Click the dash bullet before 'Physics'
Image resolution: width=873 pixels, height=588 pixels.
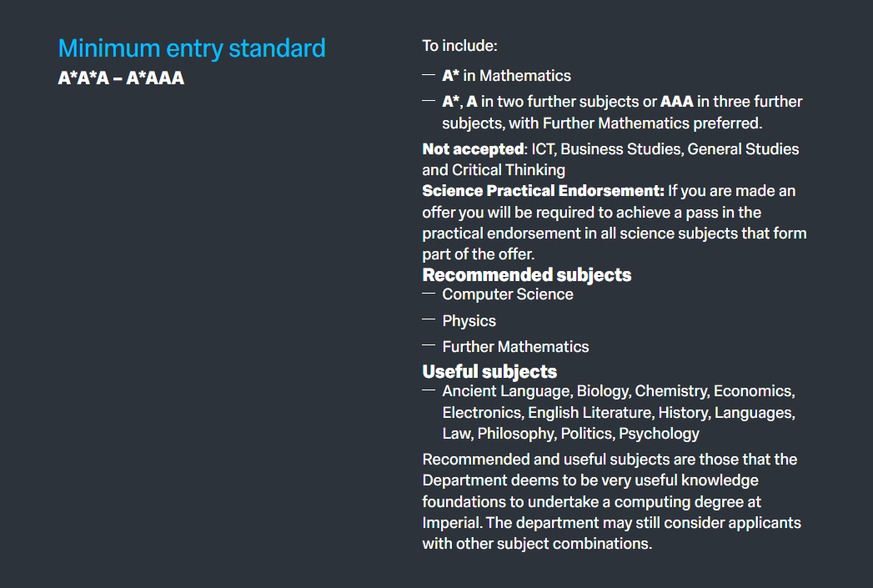[x=429, y=320]
